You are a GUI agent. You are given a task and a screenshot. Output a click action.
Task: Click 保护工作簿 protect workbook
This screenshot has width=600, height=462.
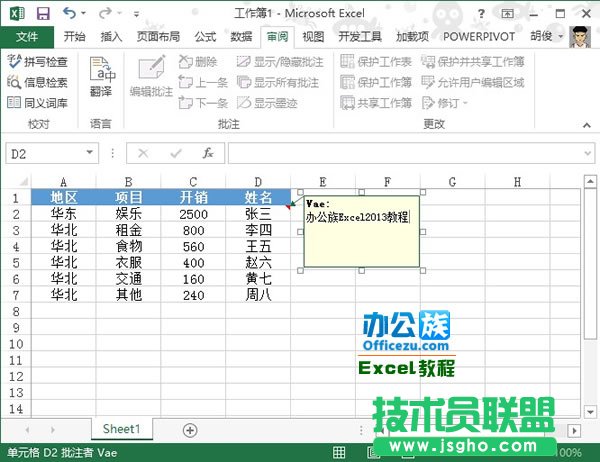tap(376, 82)
